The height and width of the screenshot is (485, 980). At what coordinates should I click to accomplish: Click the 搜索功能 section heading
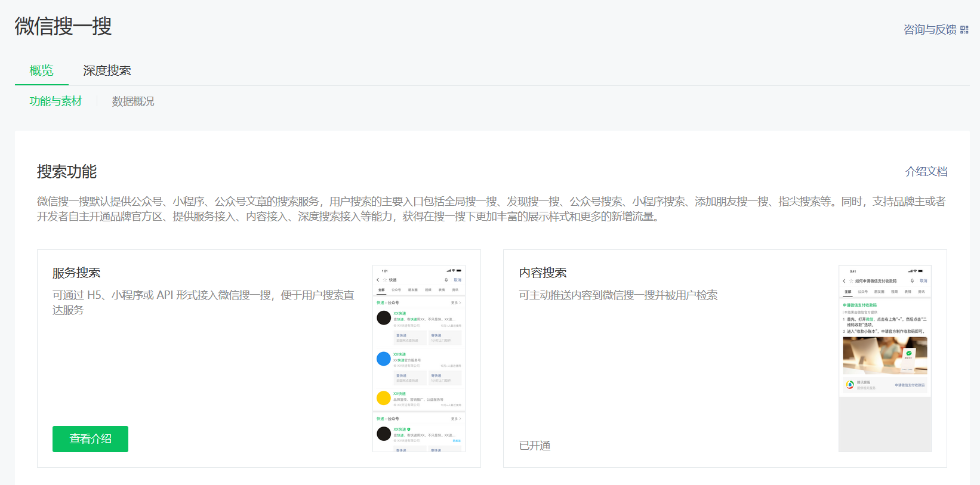click(x=67, y=172)
